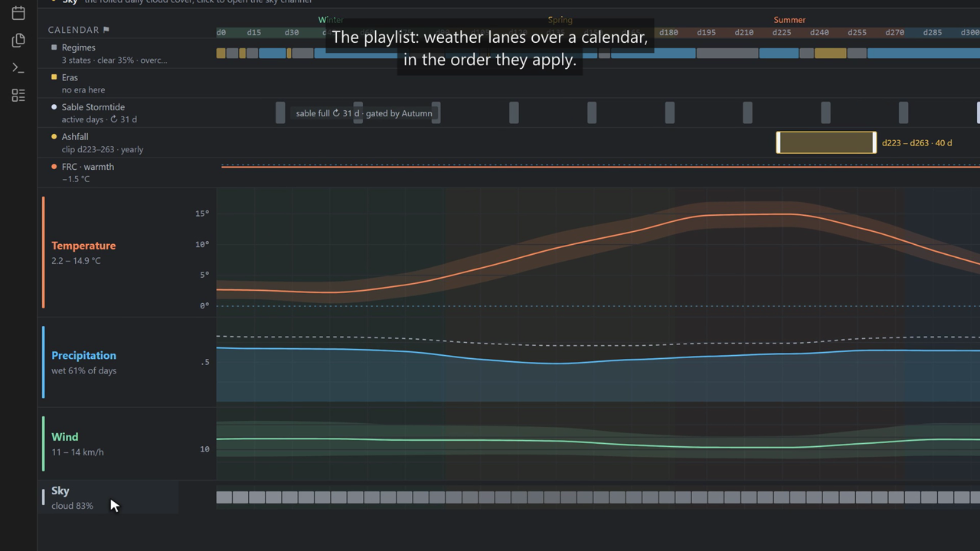Click the orange Temperature color bar
The image size is (980, 551).
point(43,253)
